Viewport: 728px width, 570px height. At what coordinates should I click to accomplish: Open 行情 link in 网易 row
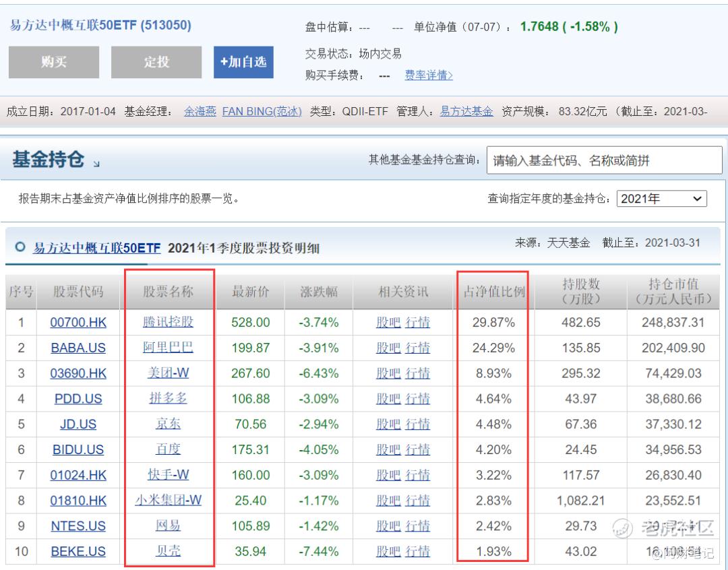tap(417, 526)
